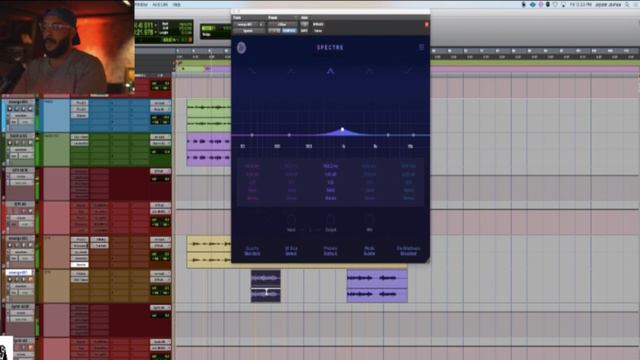Select the fourth band shape icon in Spectre
The image size is (640, 360).
[369, 71]
